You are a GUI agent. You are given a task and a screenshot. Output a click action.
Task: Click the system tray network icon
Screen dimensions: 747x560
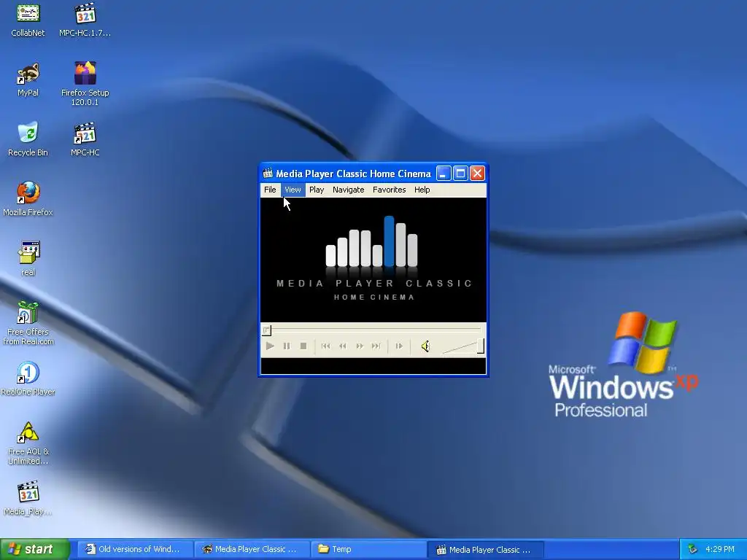coord(693,549)
